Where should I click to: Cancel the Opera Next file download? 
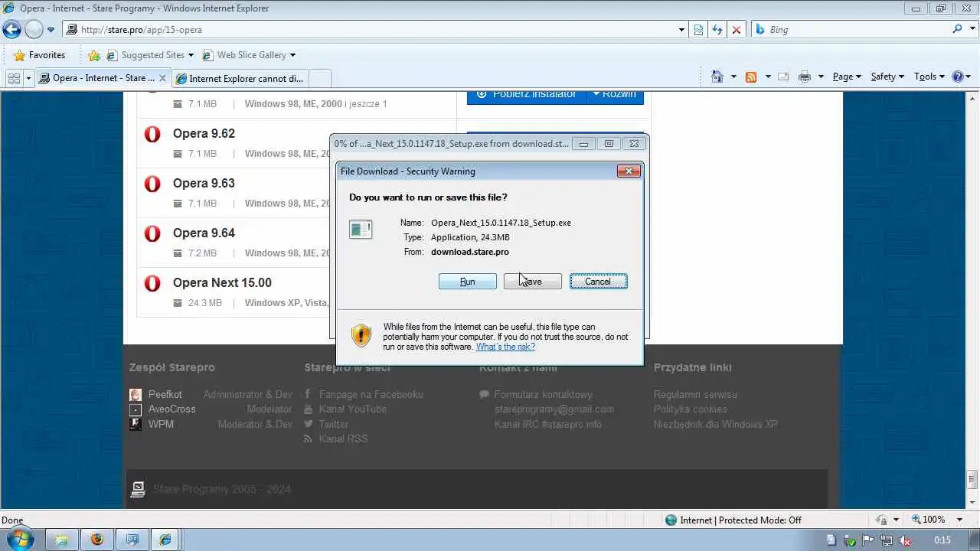[x=598, y=282]
